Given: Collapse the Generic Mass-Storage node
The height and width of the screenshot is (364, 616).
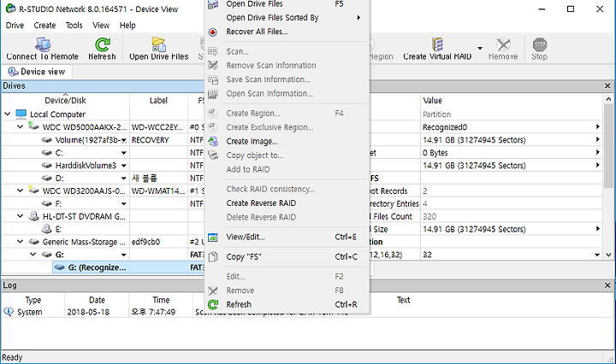Looking at the screenshot, I should 21,242.
